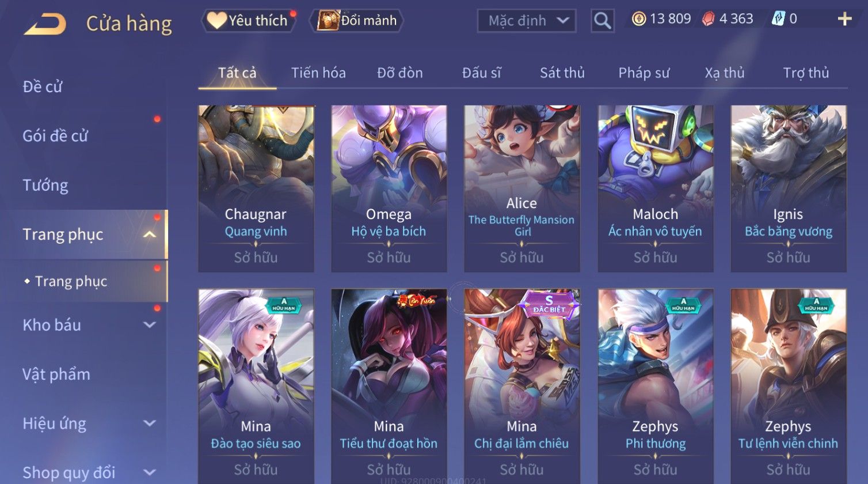
Task: Switch to the Pháp sư tab
Action: click(x=644, y=73)
